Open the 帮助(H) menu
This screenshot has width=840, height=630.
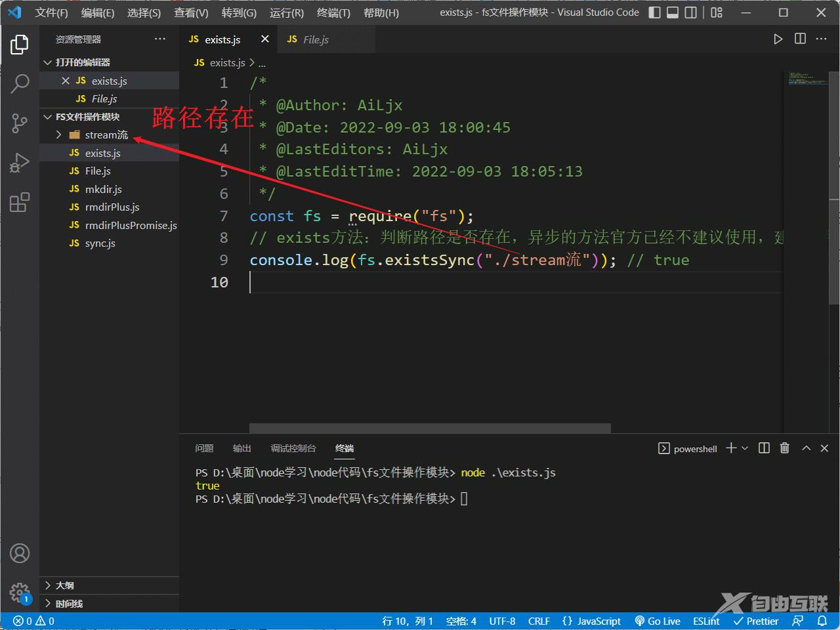pyautogui.click(x=381, y=12)
